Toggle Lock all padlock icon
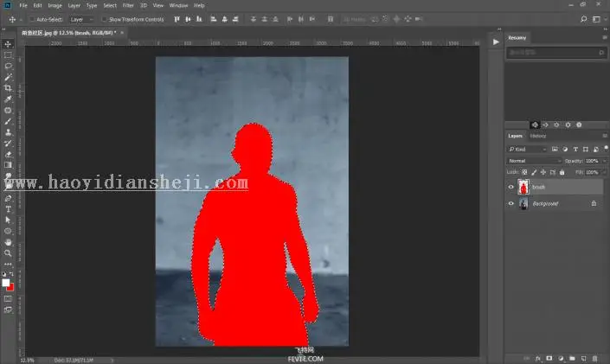Viewport: 610px width, 364px height. tap(562, 172)
